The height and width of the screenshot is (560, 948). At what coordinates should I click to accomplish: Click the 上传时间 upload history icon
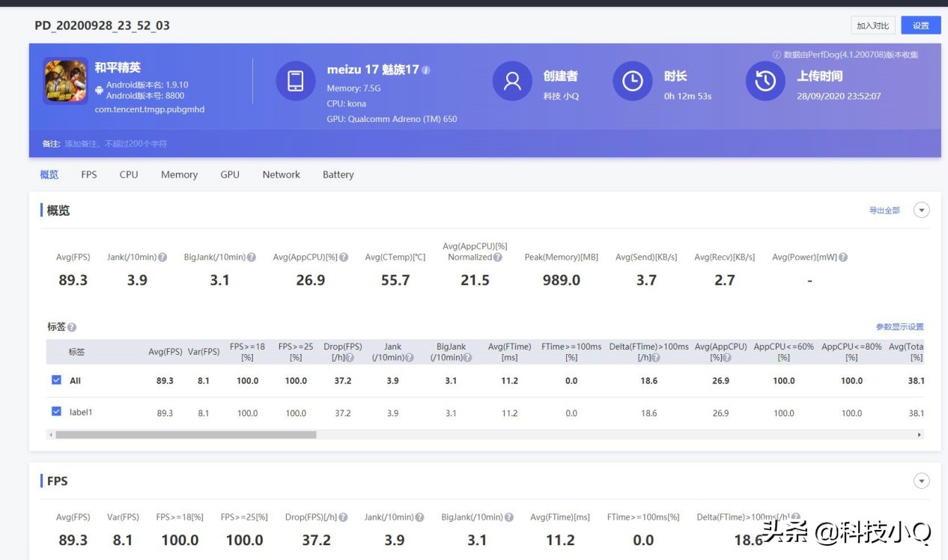click(765, 81)
